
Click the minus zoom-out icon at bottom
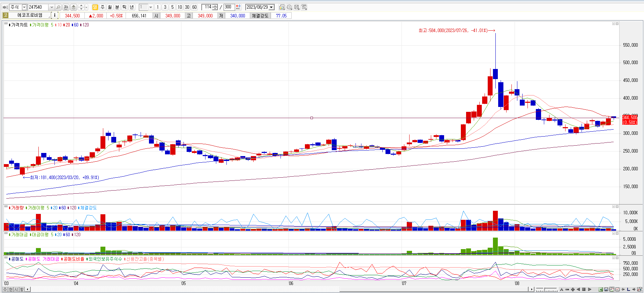click(567, 289)
